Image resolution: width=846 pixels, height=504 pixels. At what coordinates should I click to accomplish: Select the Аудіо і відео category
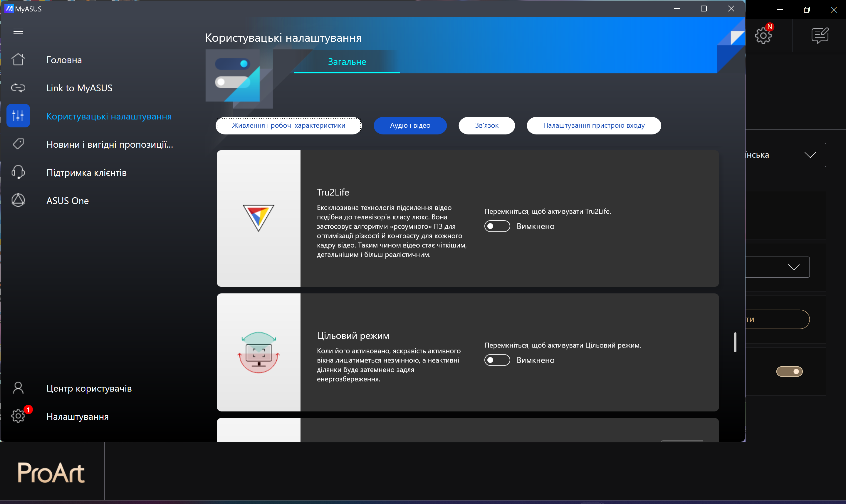[x=410, y=126]
